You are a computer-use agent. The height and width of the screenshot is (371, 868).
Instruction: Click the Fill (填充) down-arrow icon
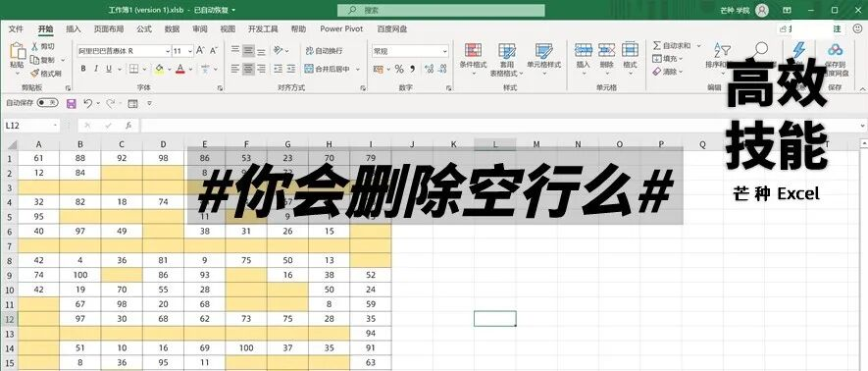(656, 59)
